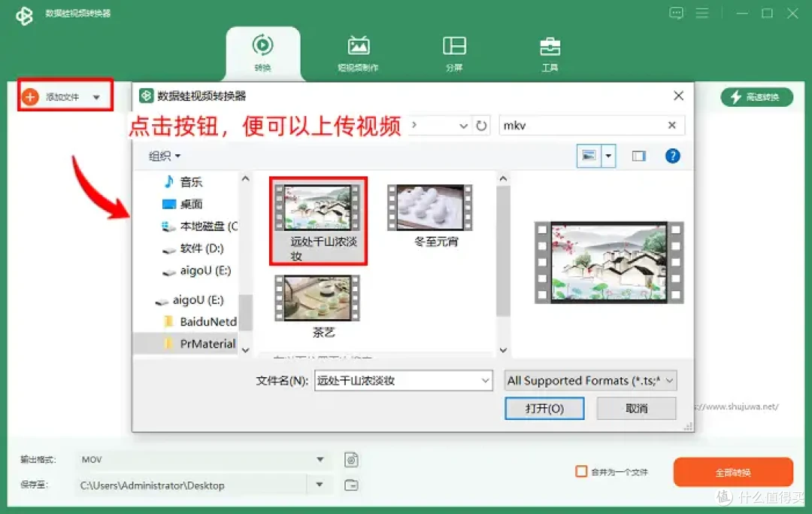Click the refresh icon in address bar
The image size is (812, 514).
[481, 126]
